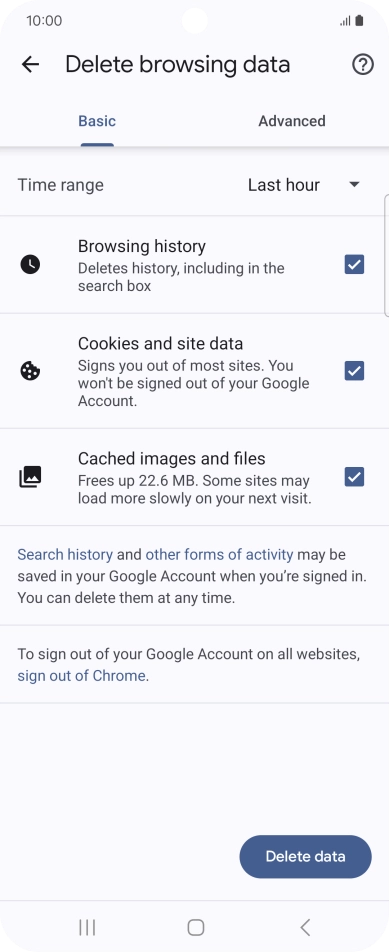The height and width of the screenshot is (952, 389).
Task: Tap the battery icon in status bar
Action: (x=359, y=21)
